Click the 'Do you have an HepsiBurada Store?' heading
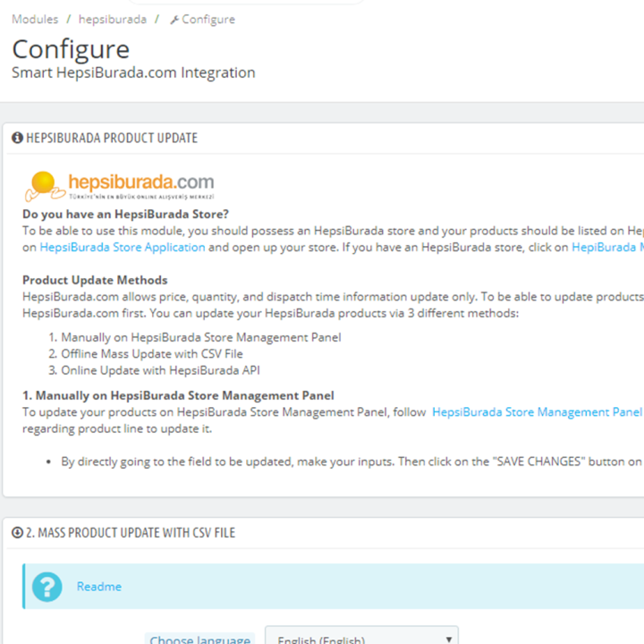 point(125,214)
